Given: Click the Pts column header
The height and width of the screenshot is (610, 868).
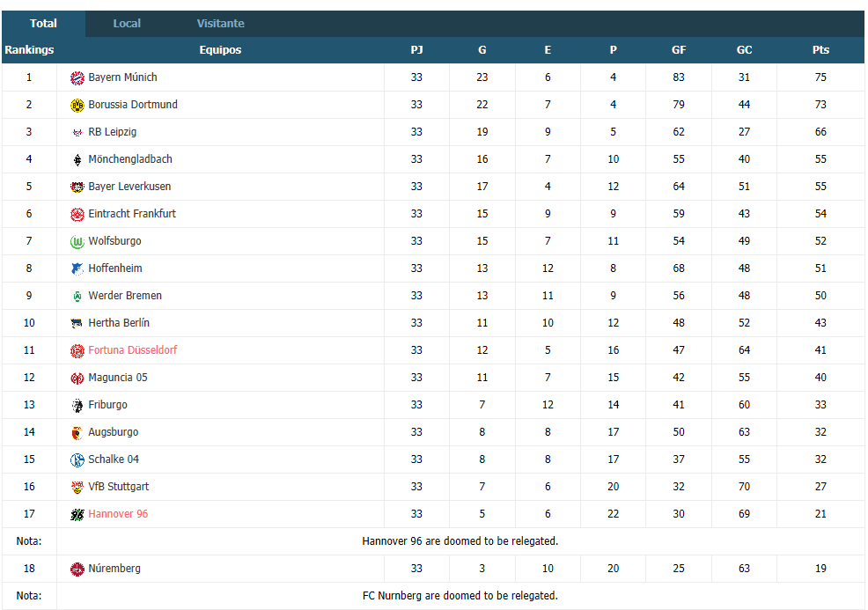Looking at the screenshot, I should click(x=820, y=50).
